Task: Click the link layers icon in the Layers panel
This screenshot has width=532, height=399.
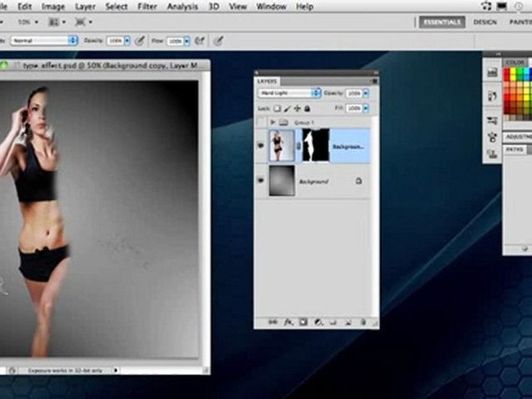Action: coord(273,321)
